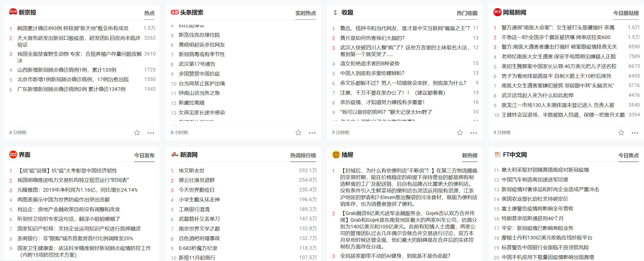The image size is (644, 261).
Task: Select the 今日跟贴榜 tab of 网易新闻
Action: tap(626, 13)
